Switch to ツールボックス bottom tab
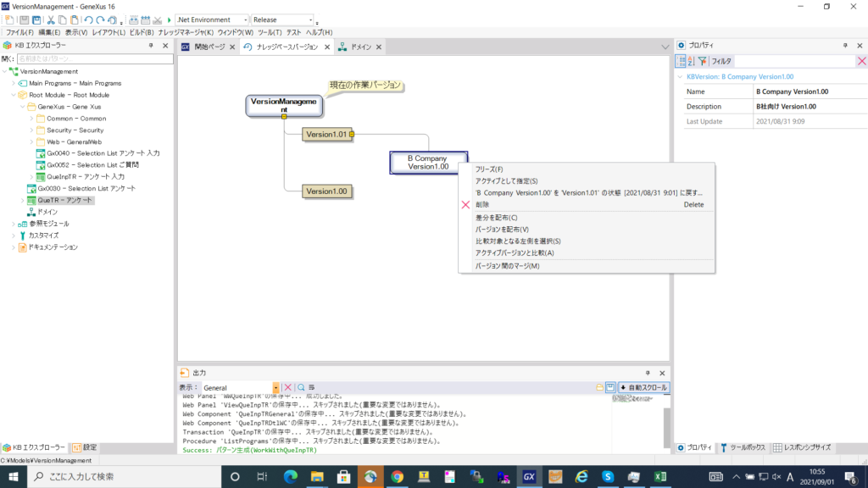This screenshot has width=868, height=488. click(743, 447)
